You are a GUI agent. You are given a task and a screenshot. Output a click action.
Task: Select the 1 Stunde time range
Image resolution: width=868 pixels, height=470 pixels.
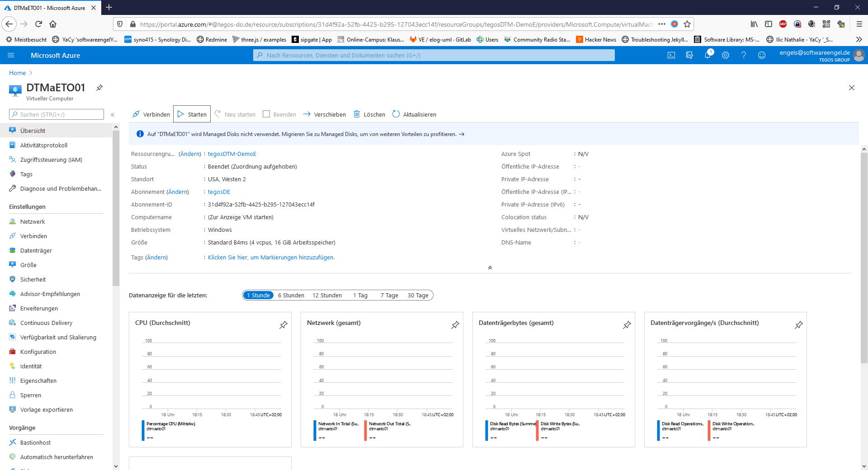click(258, 295)
